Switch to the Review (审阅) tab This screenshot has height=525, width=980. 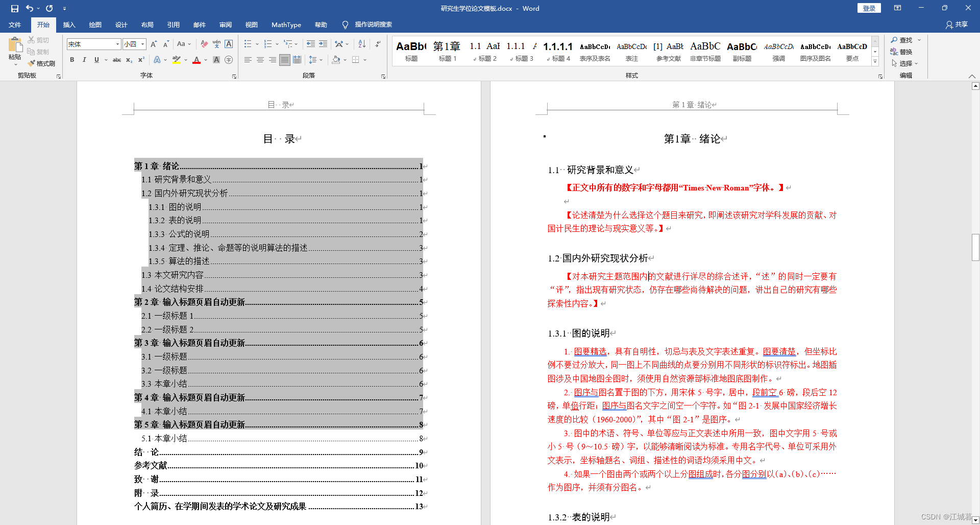[x=225, y=25]
